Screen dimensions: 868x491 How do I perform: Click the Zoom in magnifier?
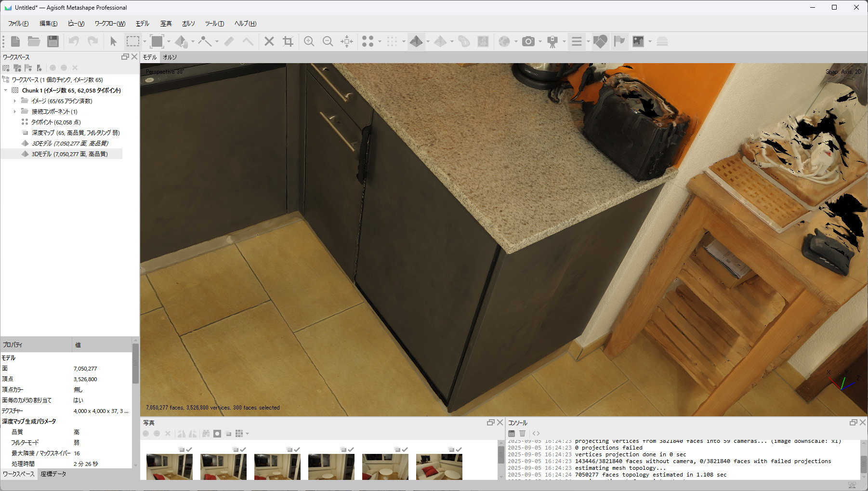309,41
